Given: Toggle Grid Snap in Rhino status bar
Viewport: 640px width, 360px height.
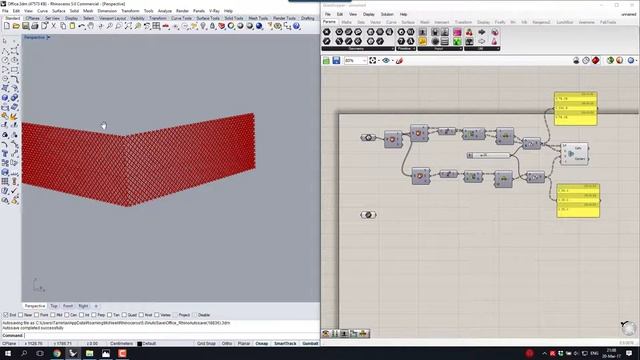Looking at the screenshot, I should coord(206,344).
